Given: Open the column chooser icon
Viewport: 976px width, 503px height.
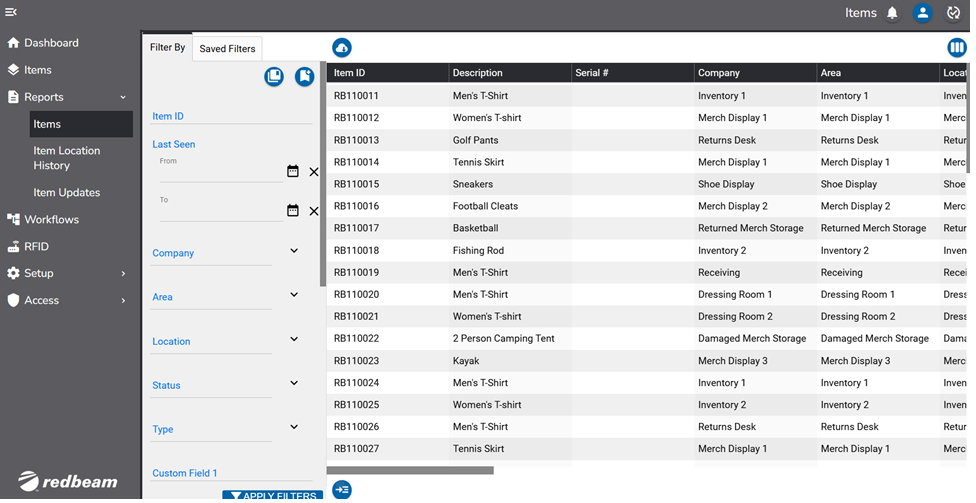Looking at the screenshot, I should tap(956, 48).
